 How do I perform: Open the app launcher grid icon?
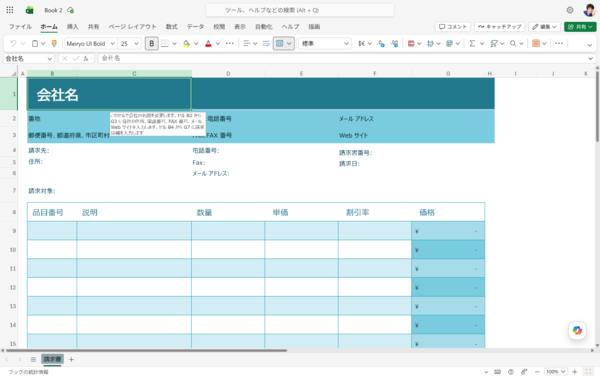pos(10,10)
